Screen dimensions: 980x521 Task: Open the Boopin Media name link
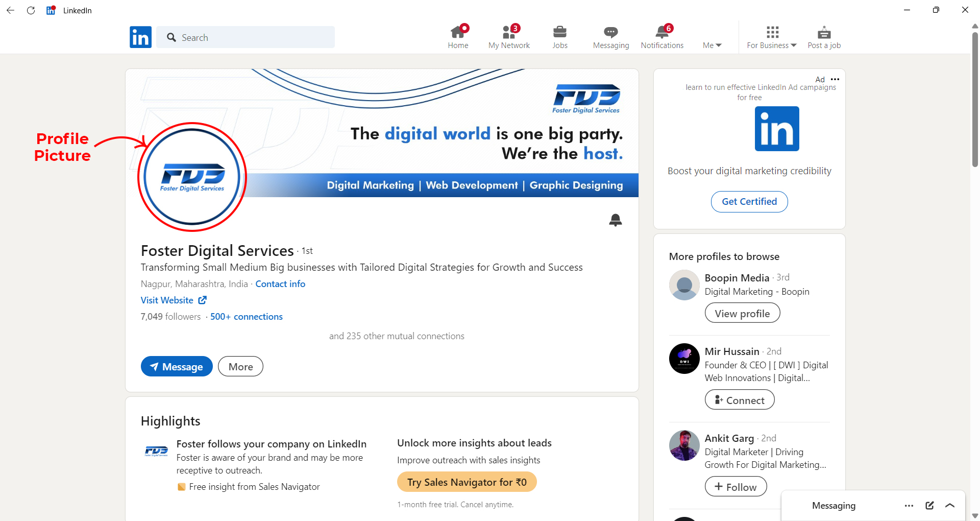737,278
